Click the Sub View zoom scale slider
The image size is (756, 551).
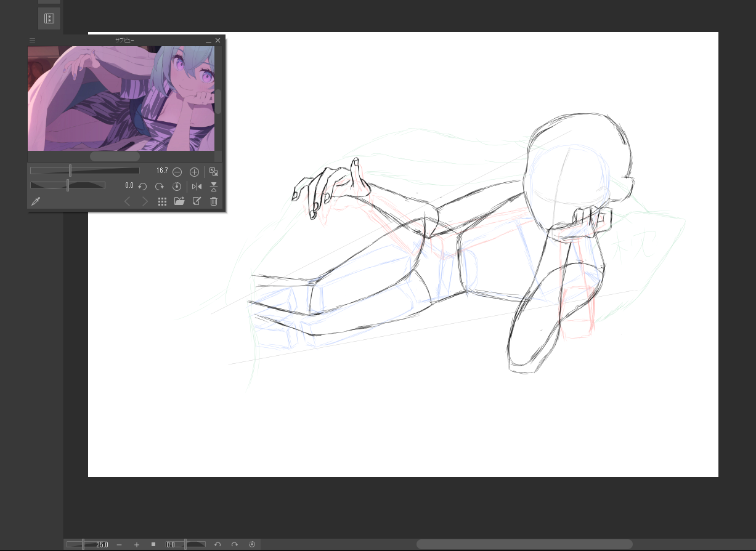[x=84, y=171]
